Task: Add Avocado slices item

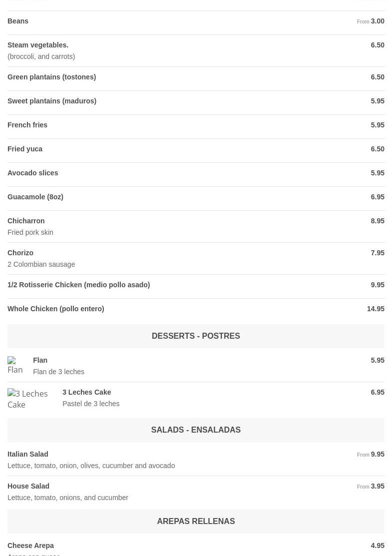Action: tap(33, 173)
